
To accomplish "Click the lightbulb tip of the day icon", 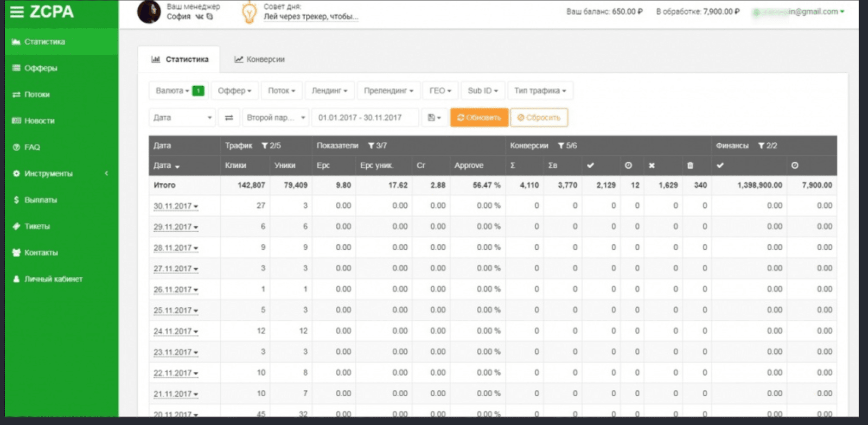I will (x=249, y=12).
